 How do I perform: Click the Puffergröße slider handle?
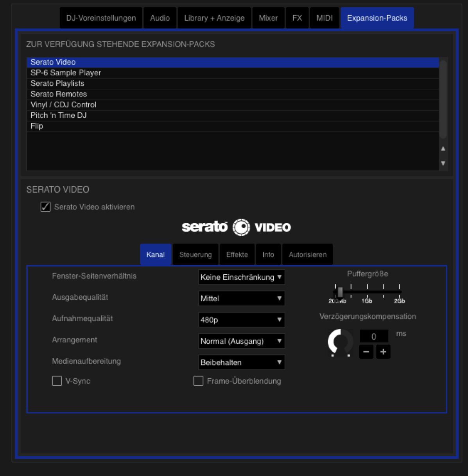(340, 292)
